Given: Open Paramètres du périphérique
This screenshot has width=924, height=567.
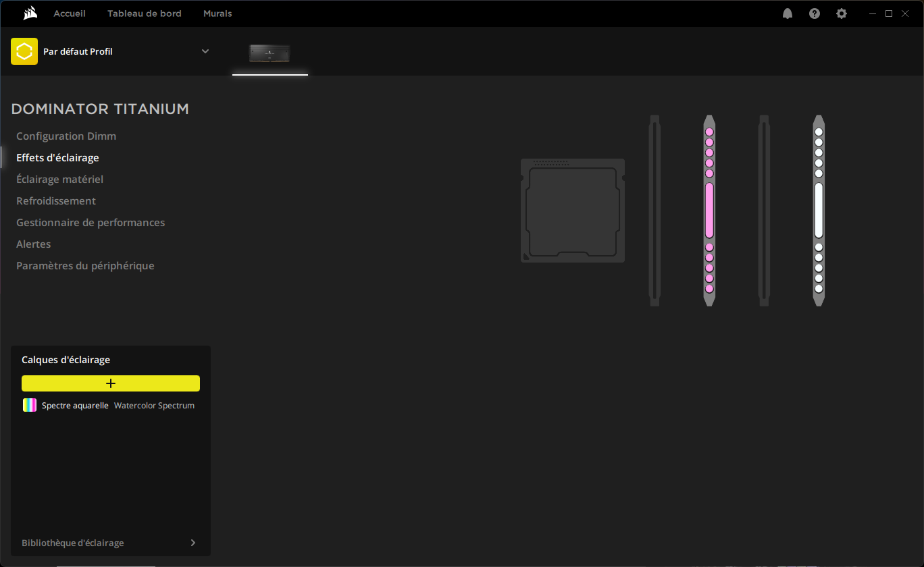Looking at the screenshot, I should click(85, 266).
